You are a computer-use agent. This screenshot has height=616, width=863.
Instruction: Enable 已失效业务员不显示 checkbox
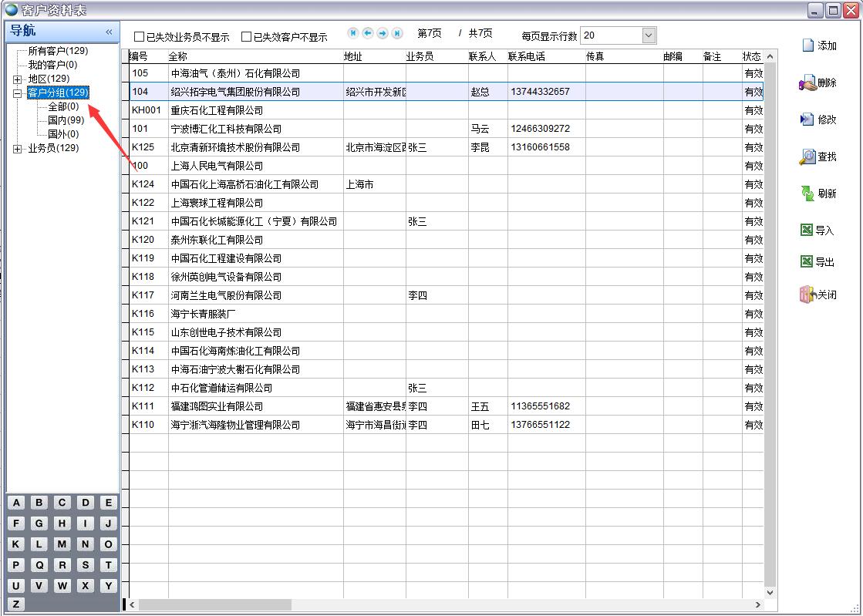coord(140,36)
